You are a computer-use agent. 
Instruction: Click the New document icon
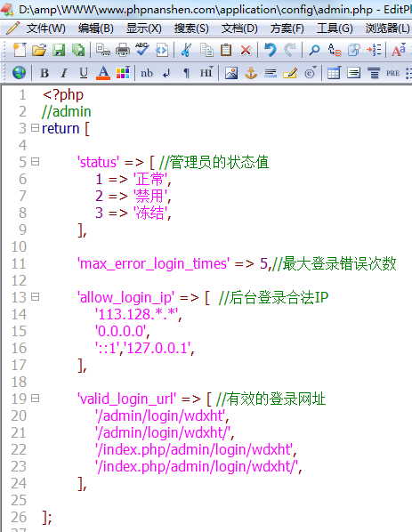[20, 50]
